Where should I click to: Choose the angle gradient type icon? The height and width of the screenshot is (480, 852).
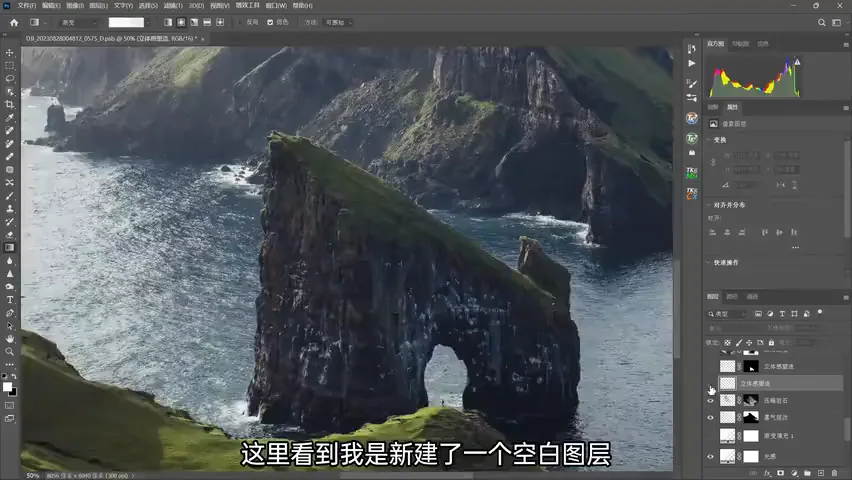[194, 22]
